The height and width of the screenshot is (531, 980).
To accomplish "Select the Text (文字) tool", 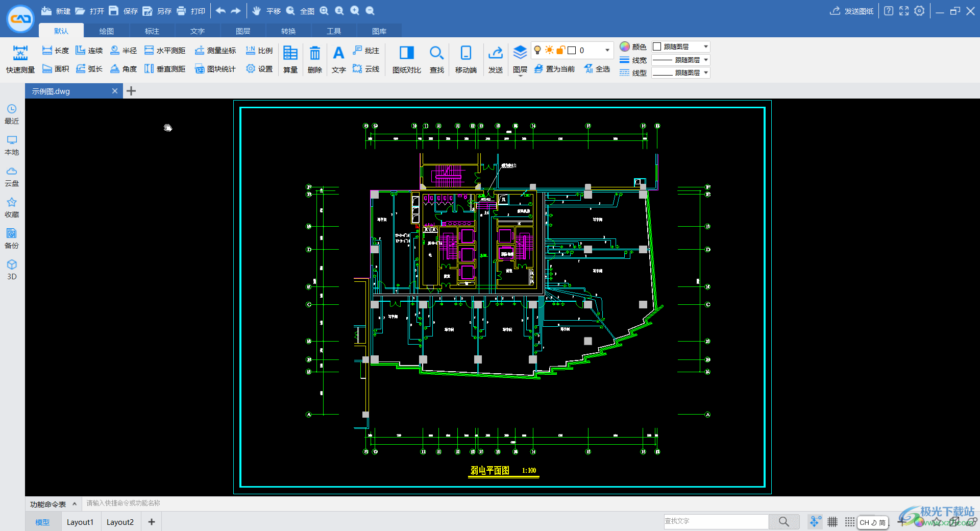I will pos(338,59).
